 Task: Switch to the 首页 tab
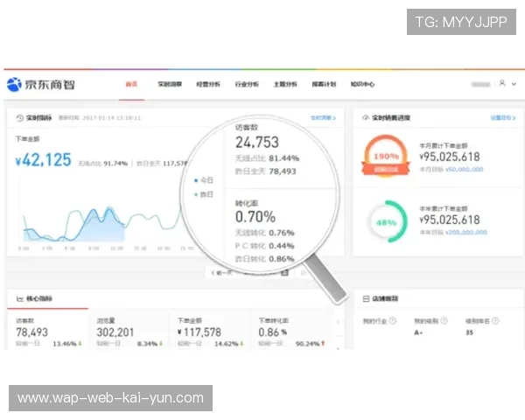pyautogui.click(x=131, y=85)
